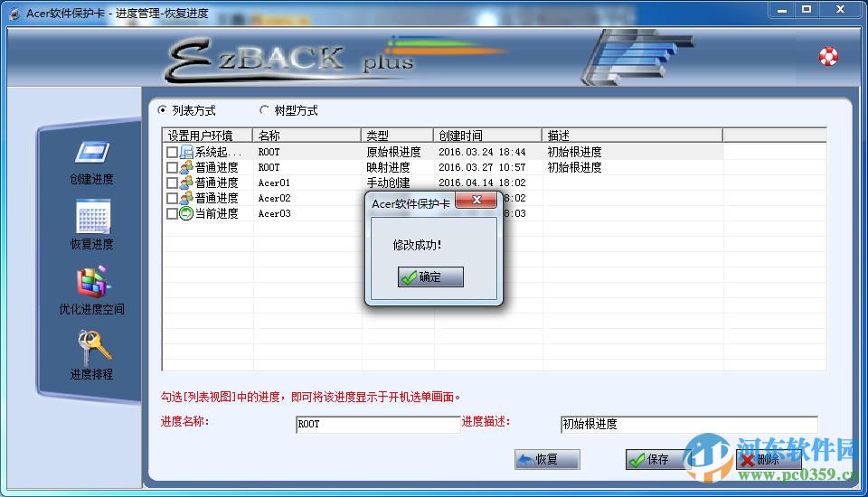868x497 pixels.
Task: Click the user icon in the Acer02 row
Action: [x=186, y=198]
